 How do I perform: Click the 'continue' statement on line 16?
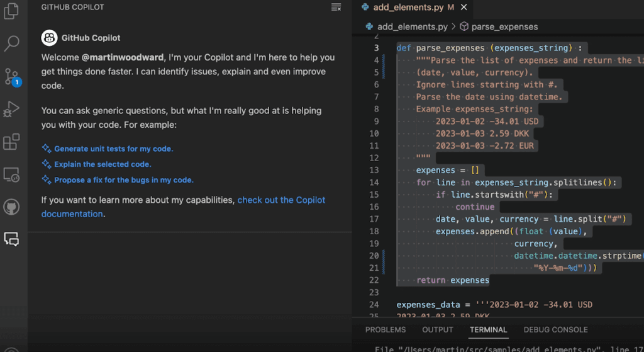[x=475, y=207]
